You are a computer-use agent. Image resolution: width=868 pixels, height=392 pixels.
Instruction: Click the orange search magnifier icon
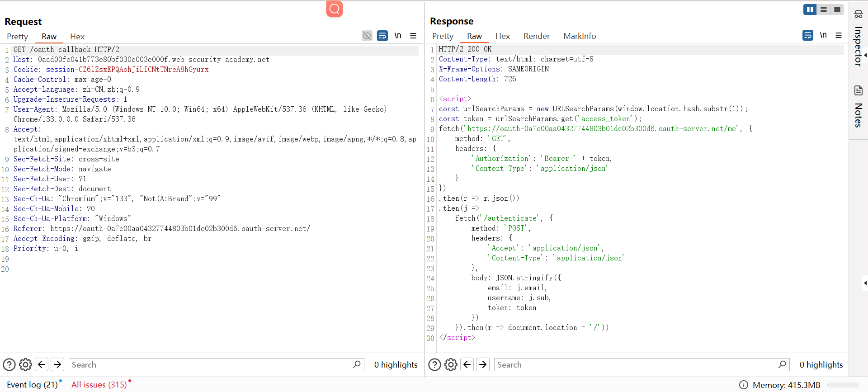tap(334, 9)
